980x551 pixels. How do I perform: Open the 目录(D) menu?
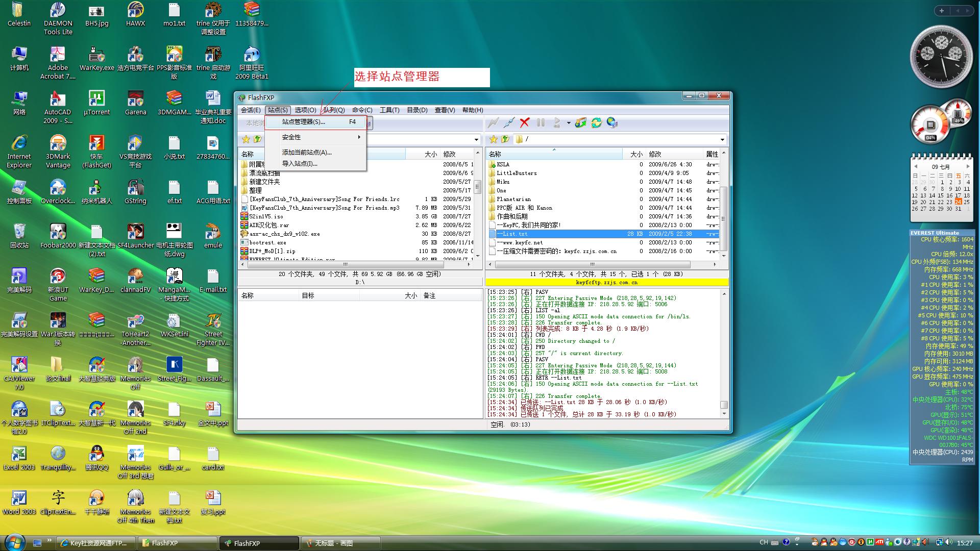pyautogui.click(x=417, y=110)
